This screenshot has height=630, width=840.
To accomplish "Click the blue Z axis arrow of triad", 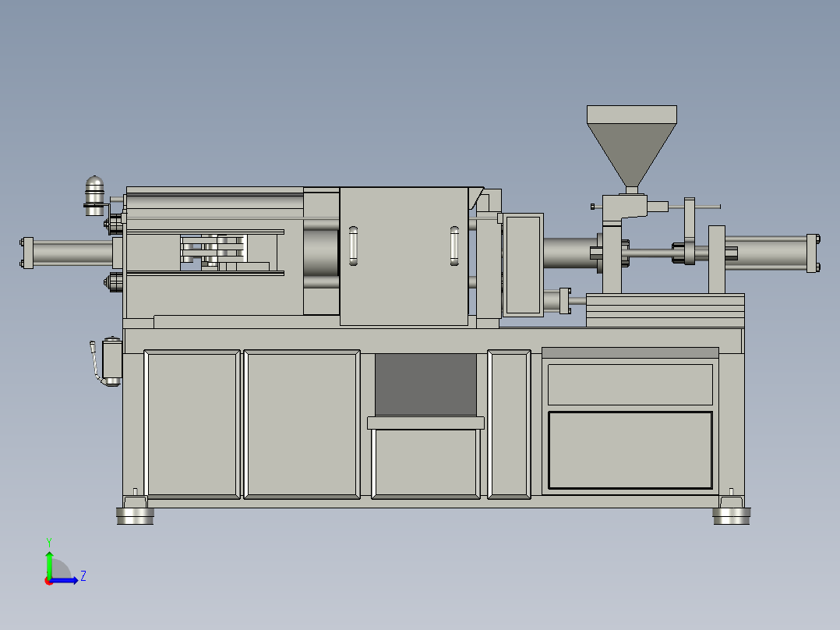I will [x=65, y=580].
